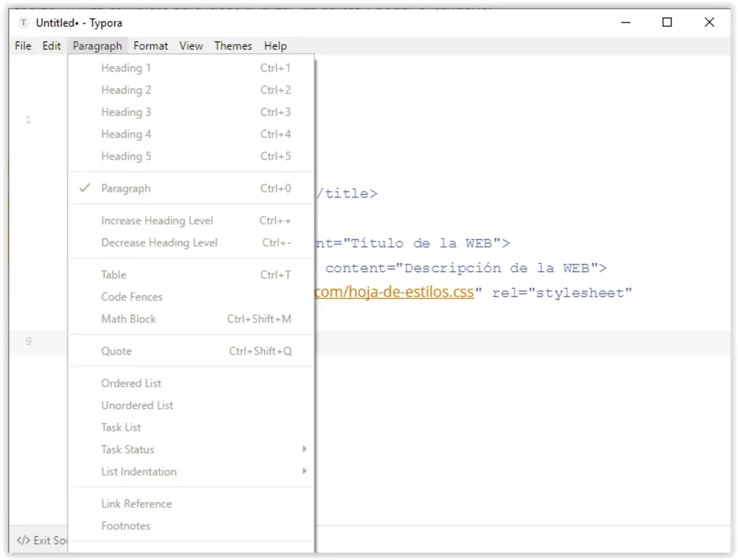Insert Code Fences
The height and width of the screenshot is (560, 738).
[130, 297]
